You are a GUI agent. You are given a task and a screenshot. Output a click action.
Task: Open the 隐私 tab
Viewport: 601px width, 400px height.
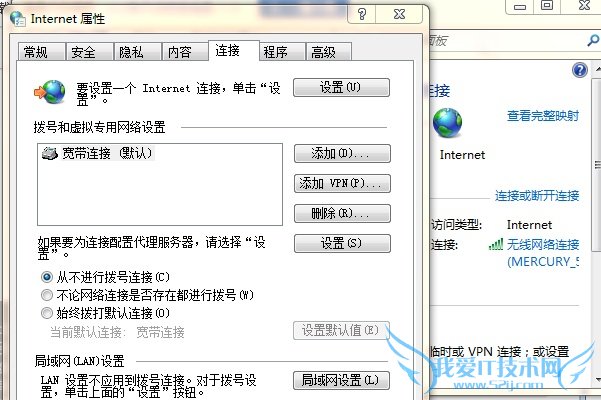[x=138, y=52]
